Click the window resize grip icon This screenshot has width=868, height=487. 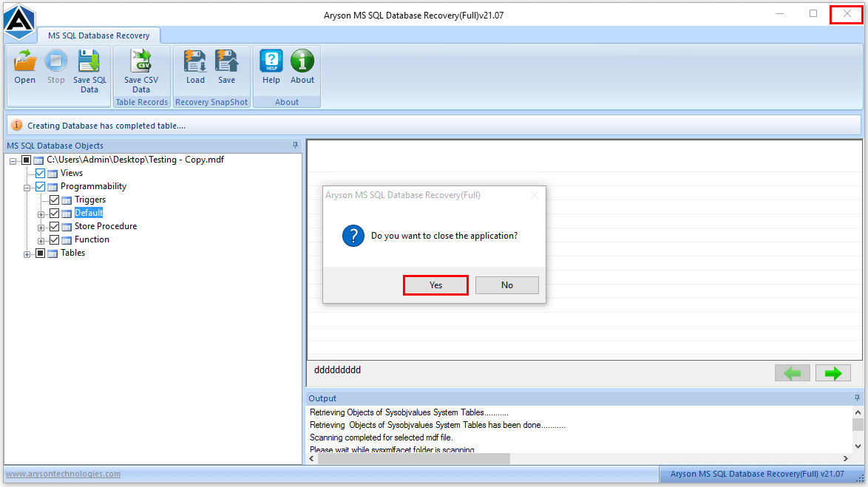point(860,480)
